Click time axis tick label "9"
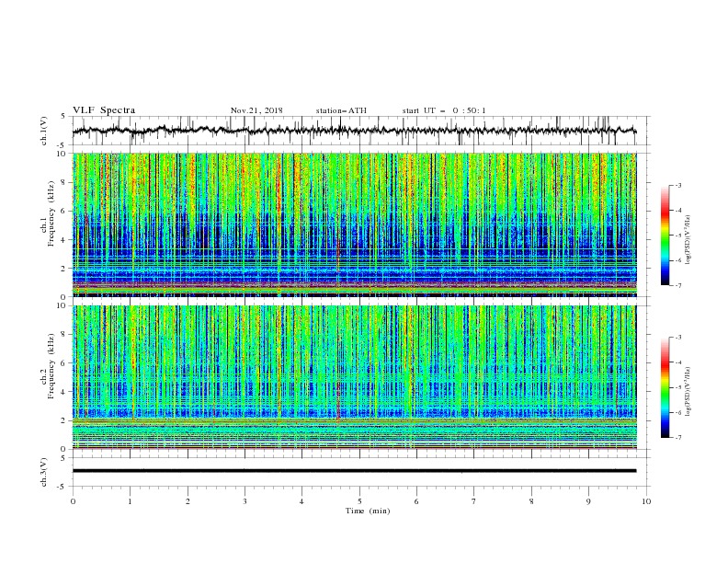Image resolution: width=728 pixels, height=563 pixels. click(x=588, y=501)
